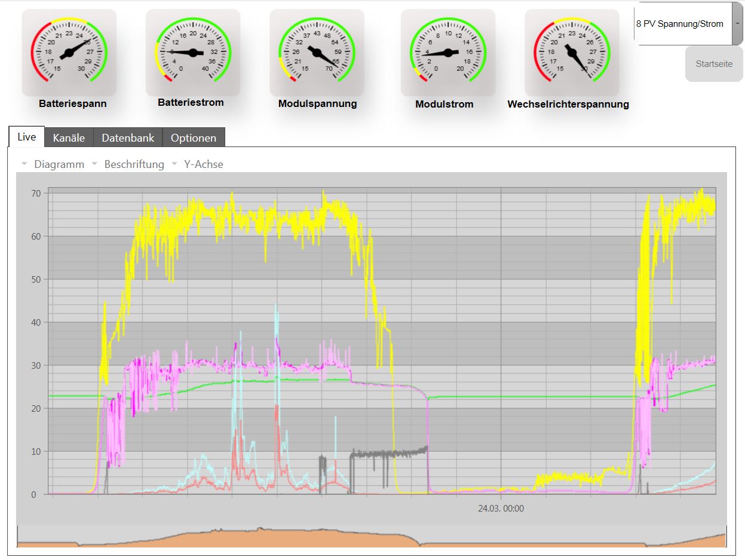Open the Optionen tab

pyautogui.click(x=193, y=138)
